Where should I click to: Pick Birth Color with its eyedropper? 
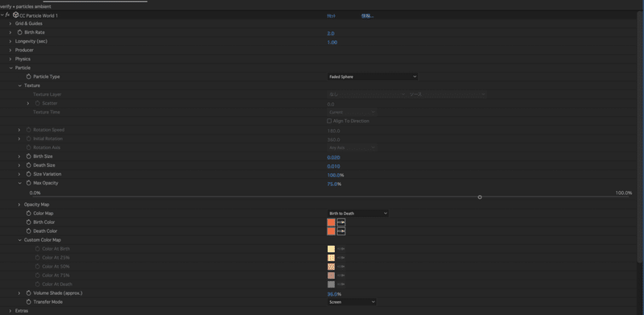coord(341,222)
